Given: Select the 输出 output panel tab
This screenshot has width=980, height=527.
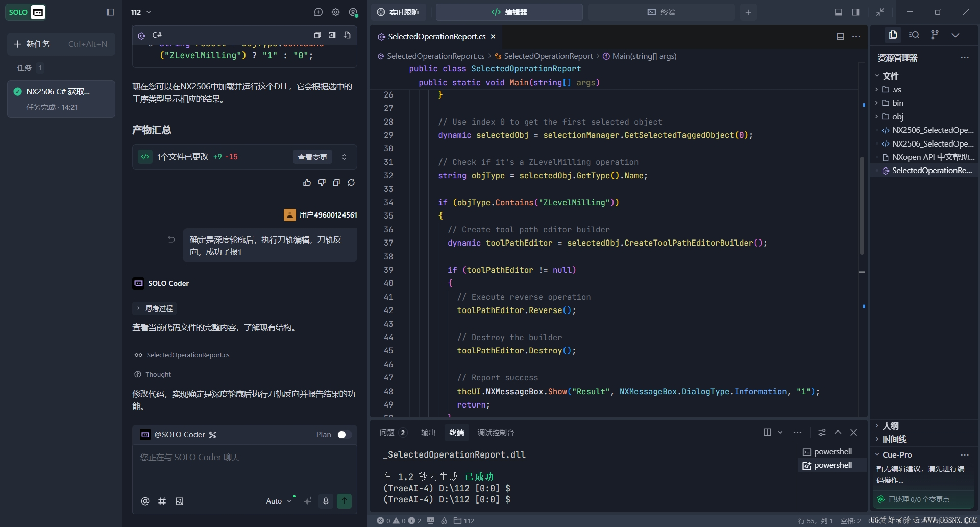Looking at the screenshot, I should (428, 433).
